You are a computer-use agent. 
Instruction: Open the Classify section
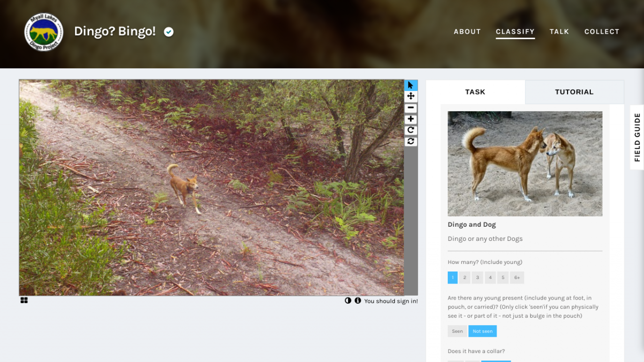point(515,31)
